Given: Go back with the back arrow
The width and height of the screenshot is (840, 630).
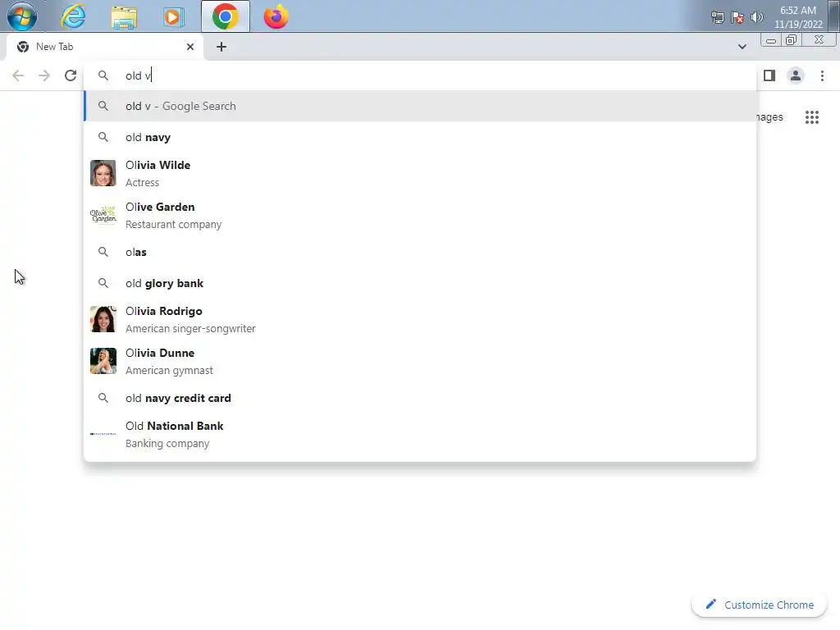Looking at the screenshot, I should pos(18,75).
